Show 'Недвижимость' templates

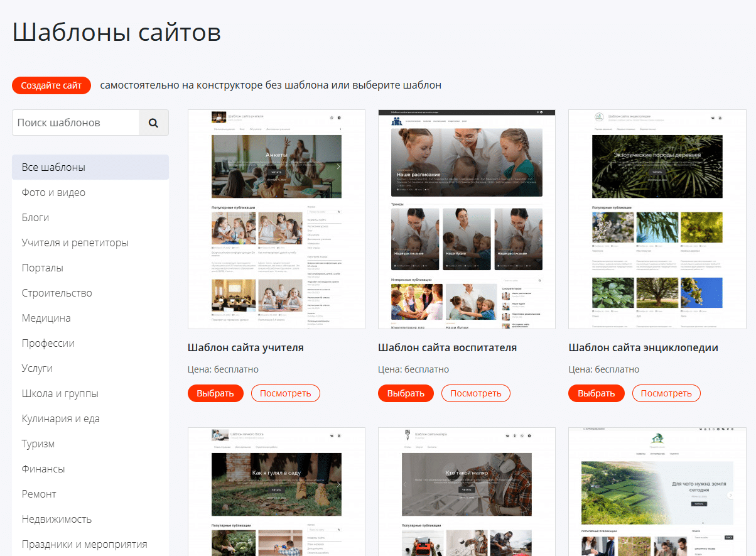pyautogui.click(x=57, y=519)
